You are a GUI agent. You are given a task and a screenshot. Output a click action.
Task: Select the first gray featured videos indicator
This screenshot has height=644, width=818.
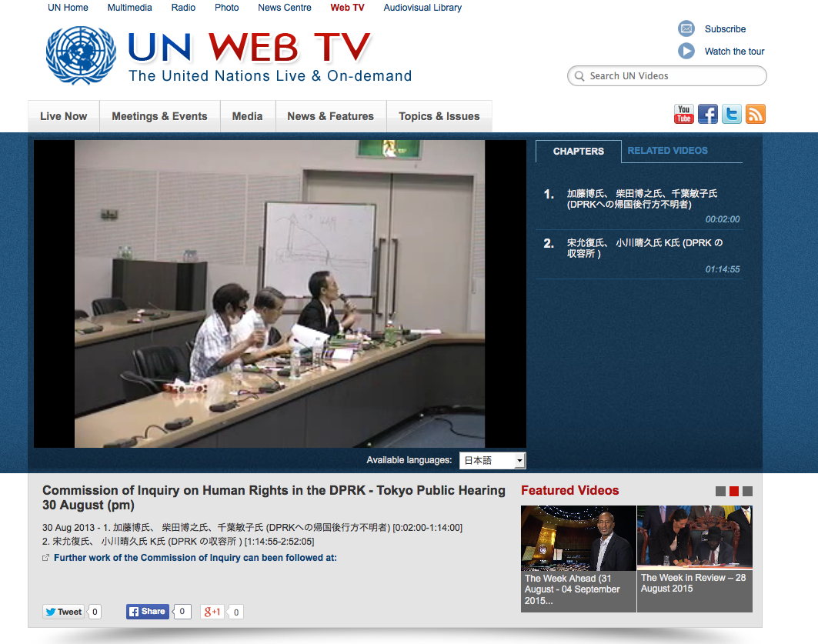pyautogui.click(x=720, y=491)
